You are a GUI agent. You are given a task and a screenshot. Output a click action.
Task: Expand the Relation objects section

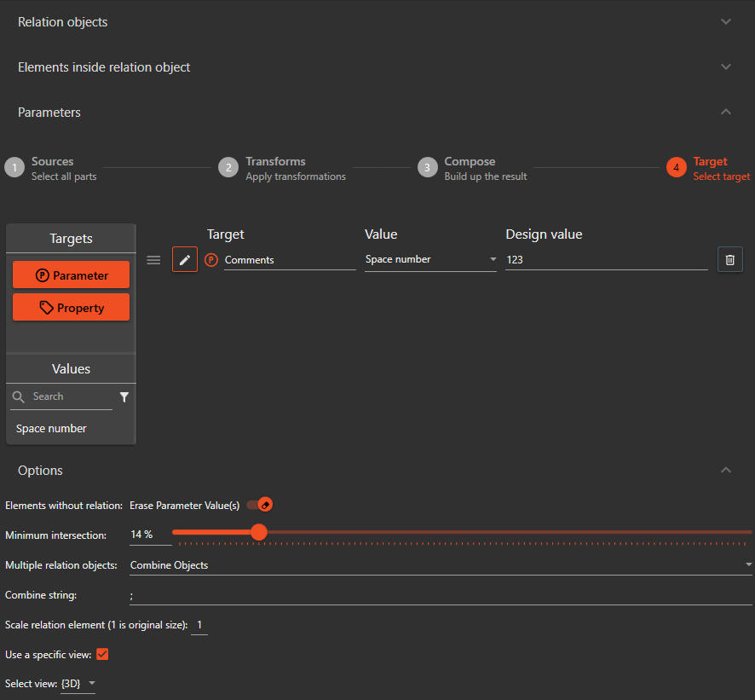[725, 22]
